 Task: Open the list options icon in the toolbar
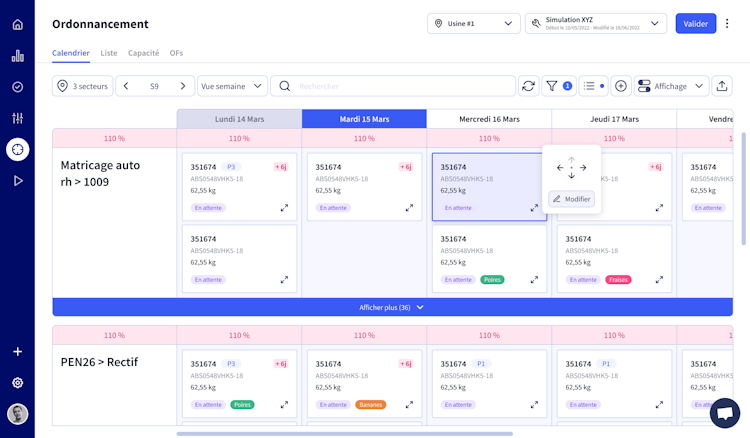pos(594,86)
